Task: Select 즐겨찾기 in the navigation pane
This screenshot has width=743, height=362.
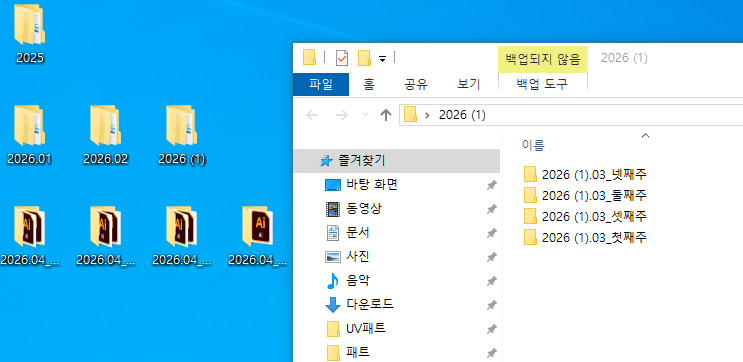Action: tap(396, 161)
